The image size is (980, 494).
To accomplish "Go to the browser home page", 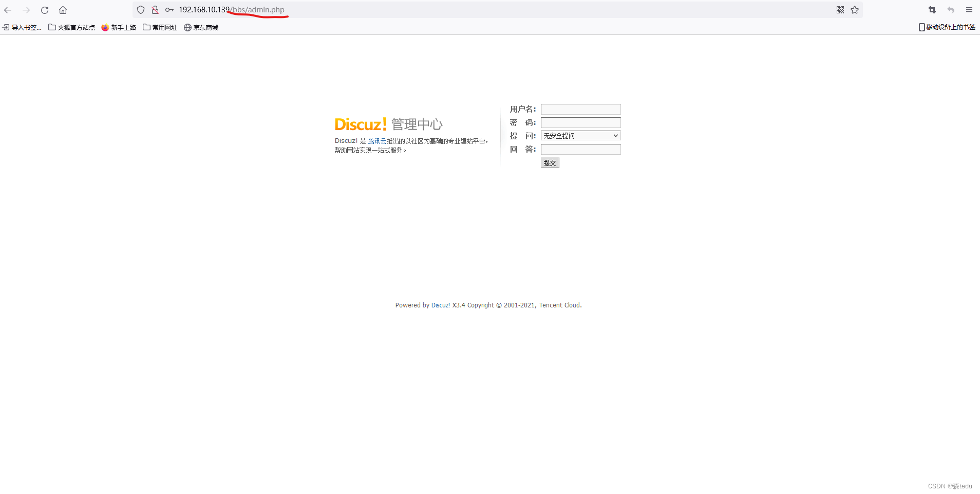I will [63, 10].
